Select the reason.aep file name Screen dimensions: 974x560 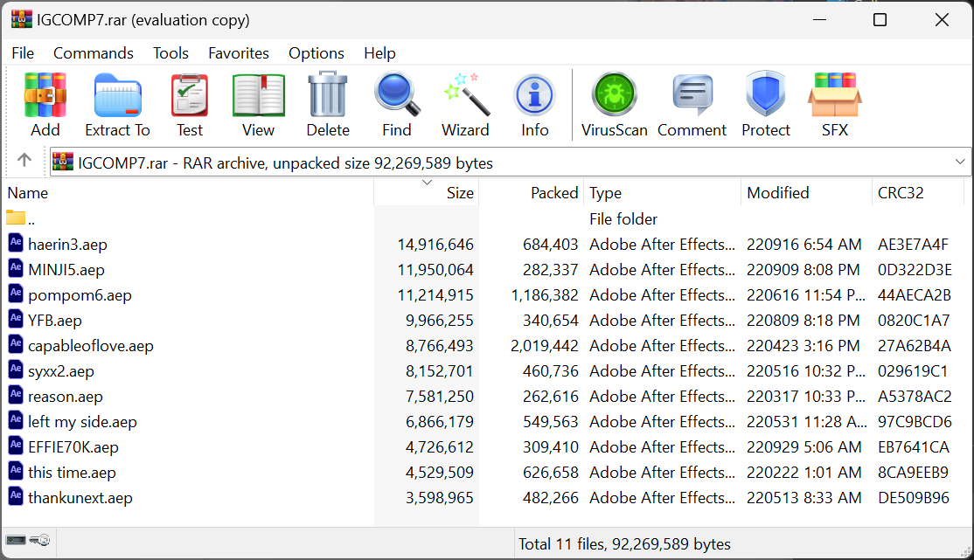(x=66, y=397)
